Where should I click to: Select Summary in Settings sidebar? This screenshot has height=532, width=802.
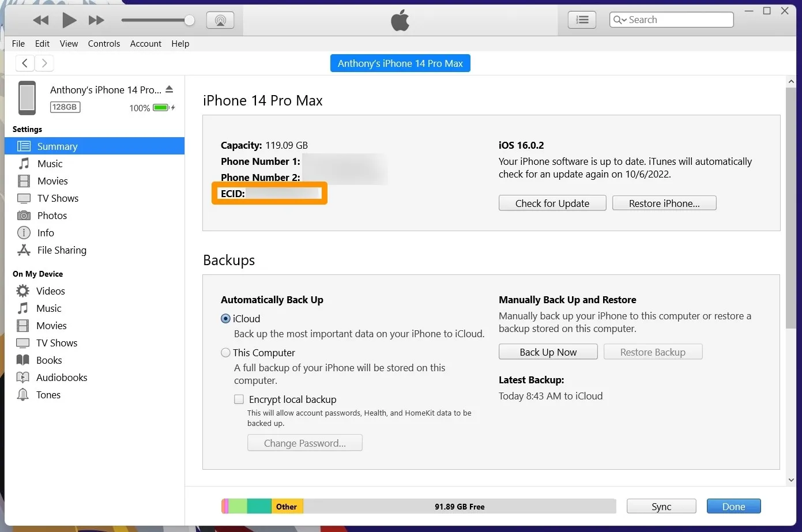(95, 146)
